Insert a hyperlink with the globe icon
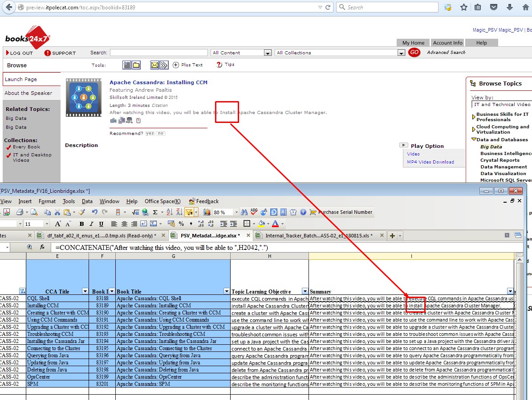The image size is (532, 400). pyautogui.click(x=146, y=212)
